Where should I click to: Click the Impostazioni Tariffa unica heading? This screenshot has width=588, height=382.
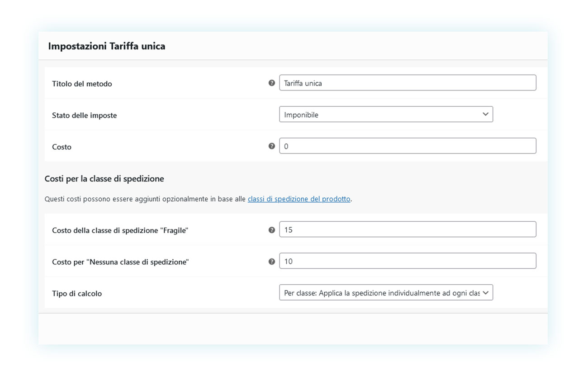107,46
